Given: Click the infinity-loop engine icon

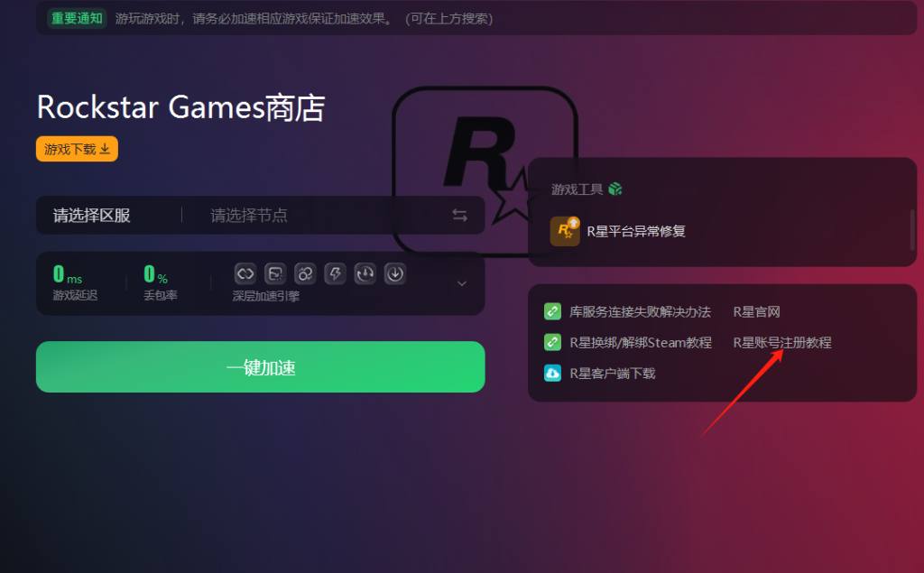Looking at the screenshot, I should 245,273.
